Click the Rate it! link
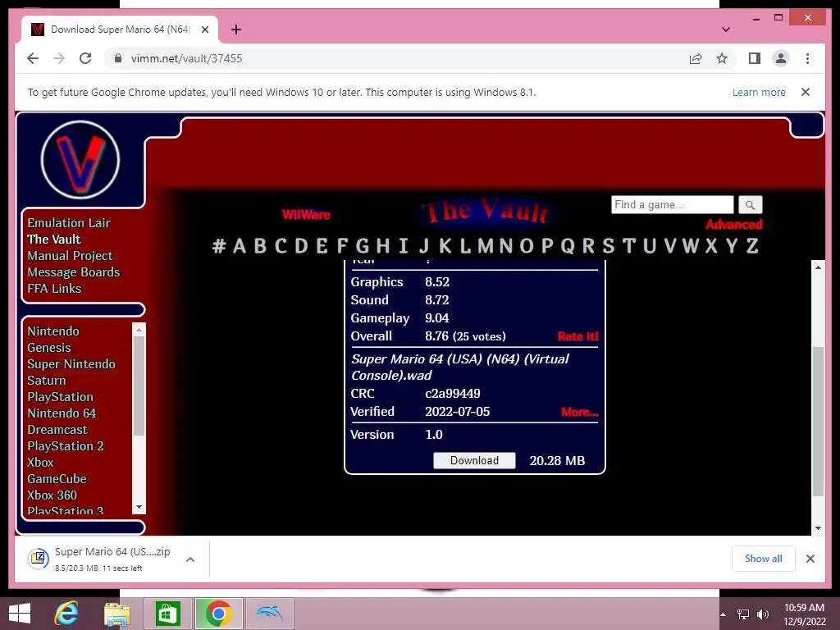 point(578,336)
